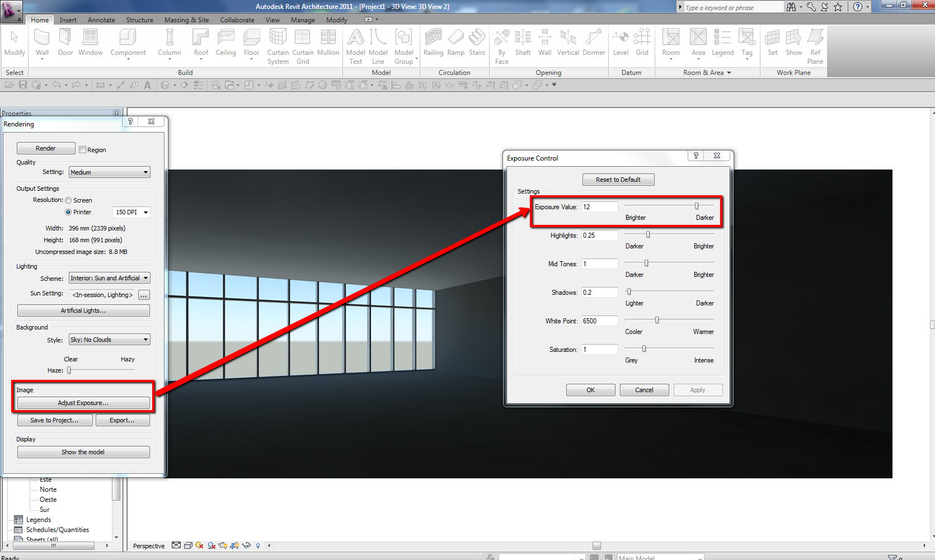Open the Quality Setting dropdown
This screenshot has width=935, height=560.
[x=110, y=172]
